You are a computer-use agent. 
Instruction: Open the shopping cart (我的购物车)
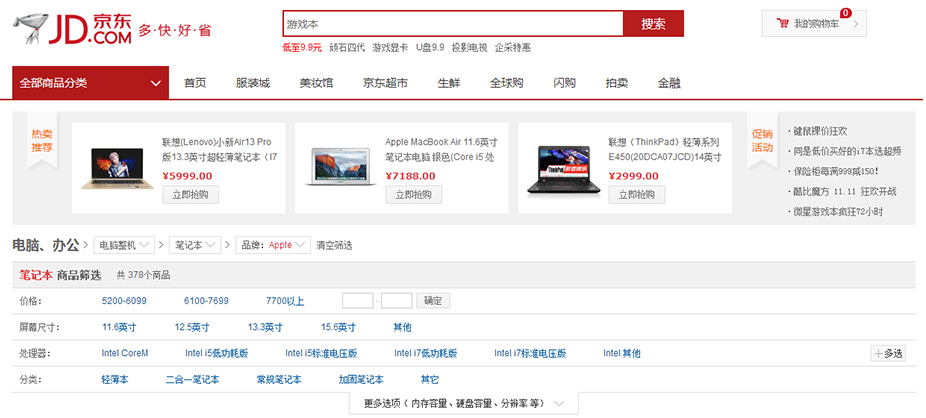(814, 24)
